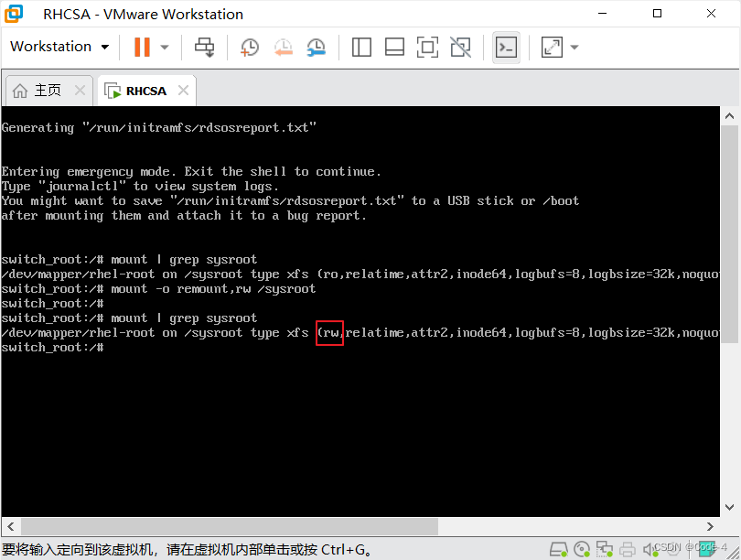Click the CD/DVD drive status icon
The width and height of the screenshot is (741, 560).
pyautogui.click(x=581, y=549)
